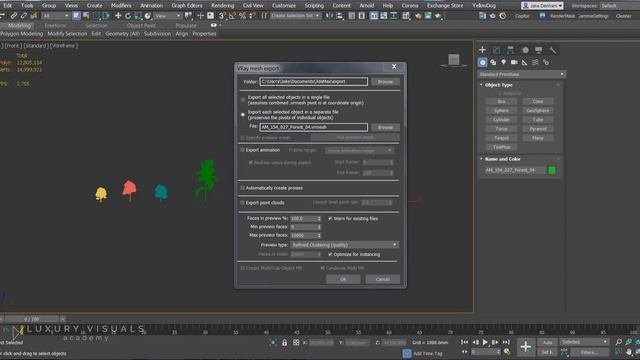
Task: Open the Frame range dropdown
Action: point(359,151)
